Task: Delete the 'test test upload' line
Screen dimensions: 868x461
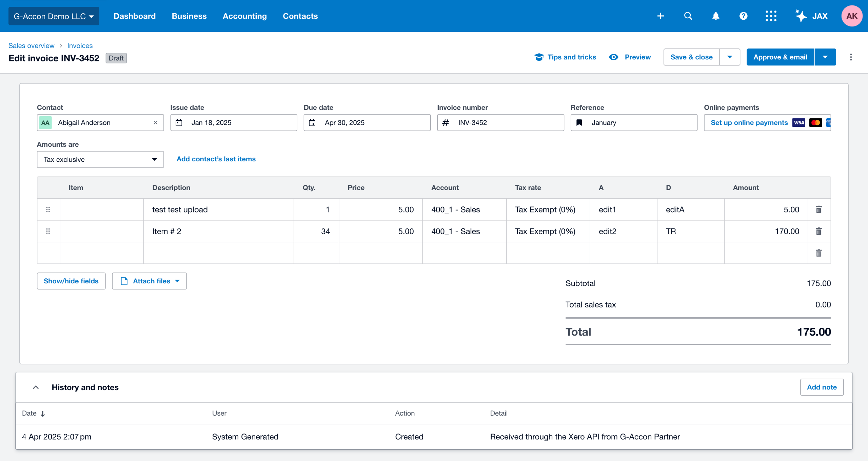Action: (818, 209)
